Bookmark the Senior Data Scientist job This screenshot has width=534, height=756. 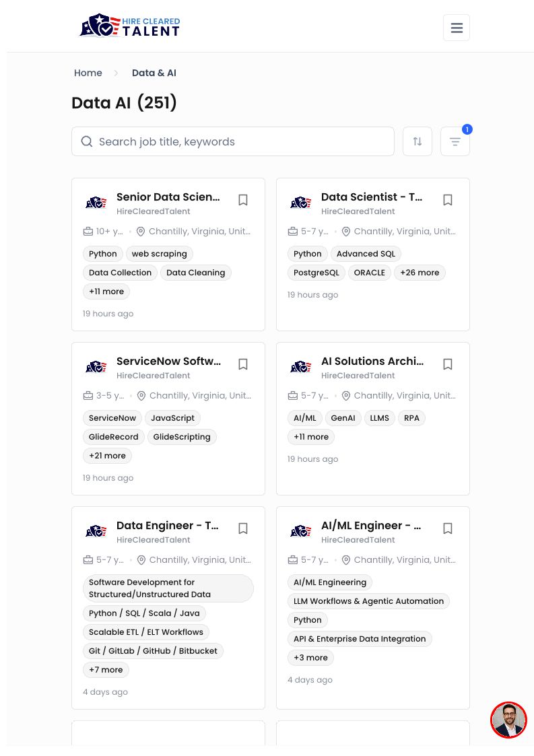[242, 200]
